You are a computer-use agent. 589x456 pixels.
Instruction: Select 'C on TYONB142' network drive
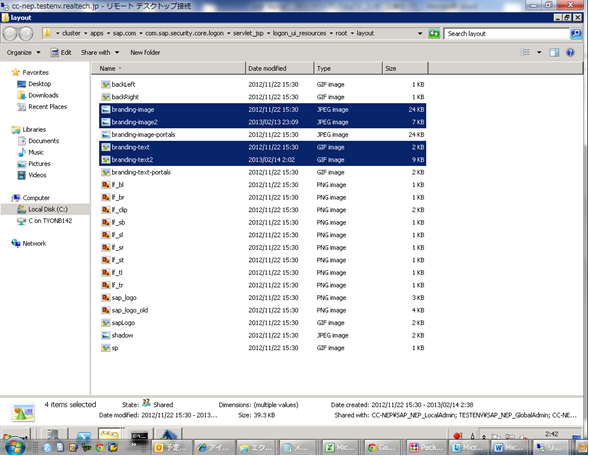click(50, 221)
